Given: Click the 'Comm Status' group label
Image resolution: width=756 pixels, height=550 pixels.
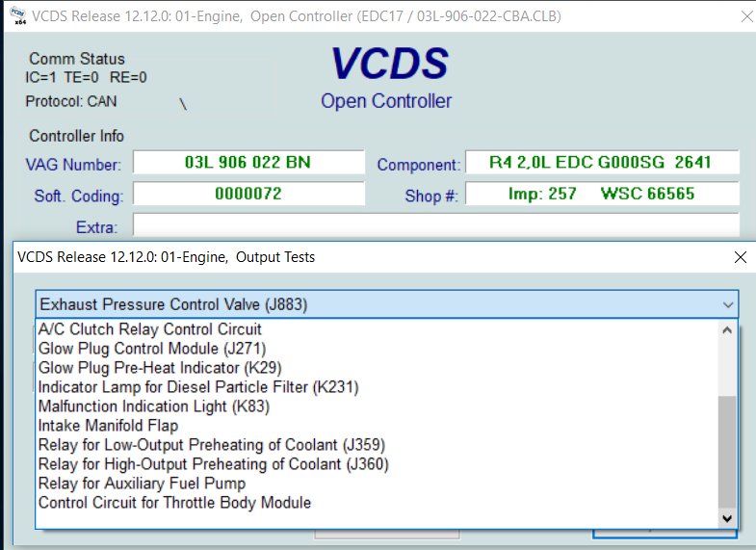Looking at the screenshot, I should [77, 59].
